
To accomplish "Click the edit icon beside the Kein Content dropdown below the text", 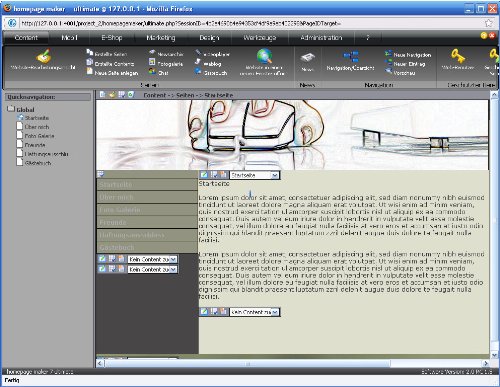I will (204, 312).
